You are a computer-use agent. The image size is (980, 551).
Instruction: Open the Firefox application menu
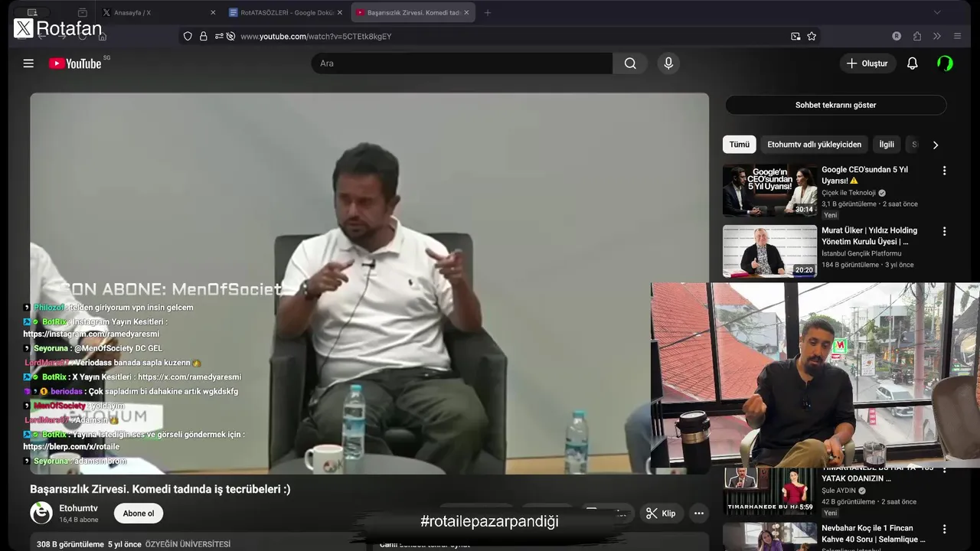pyautogui.click(x=957, y=36)
